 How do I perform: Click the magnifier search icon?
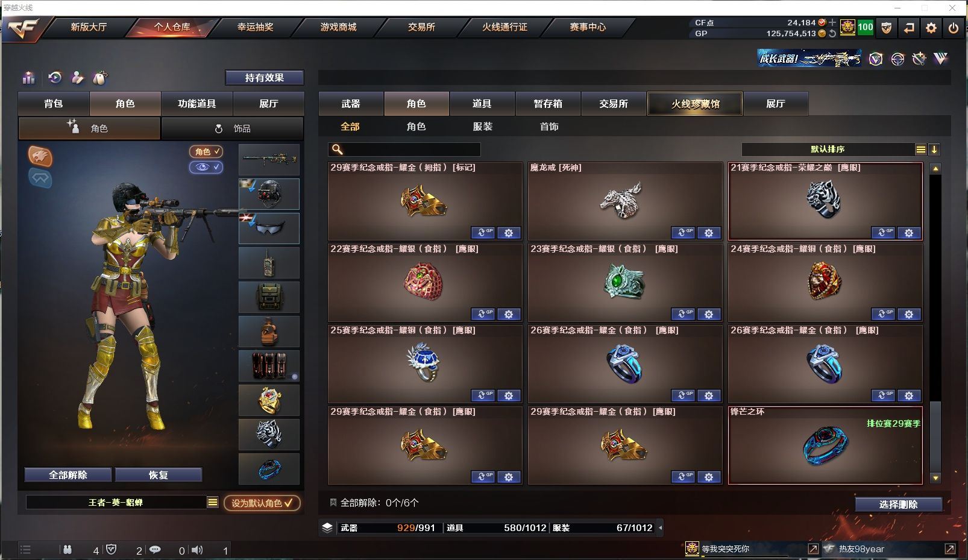[338, 149]
